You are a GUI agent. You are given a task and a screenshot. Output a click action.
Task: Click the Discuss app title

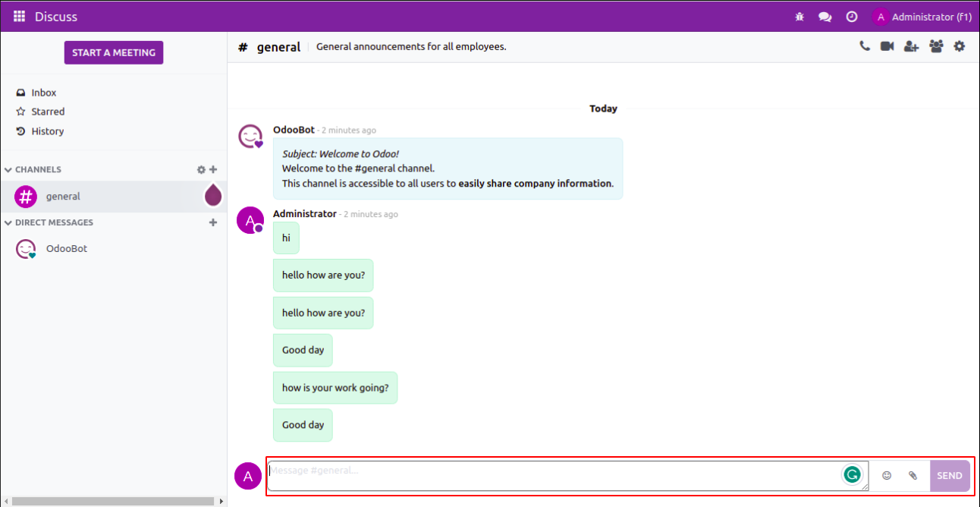click(x=56, y=17)
